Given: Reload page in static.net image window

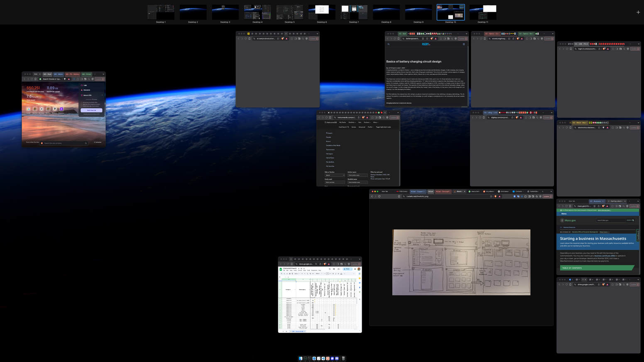Looking at the screenshot, I should pos(379,196).
